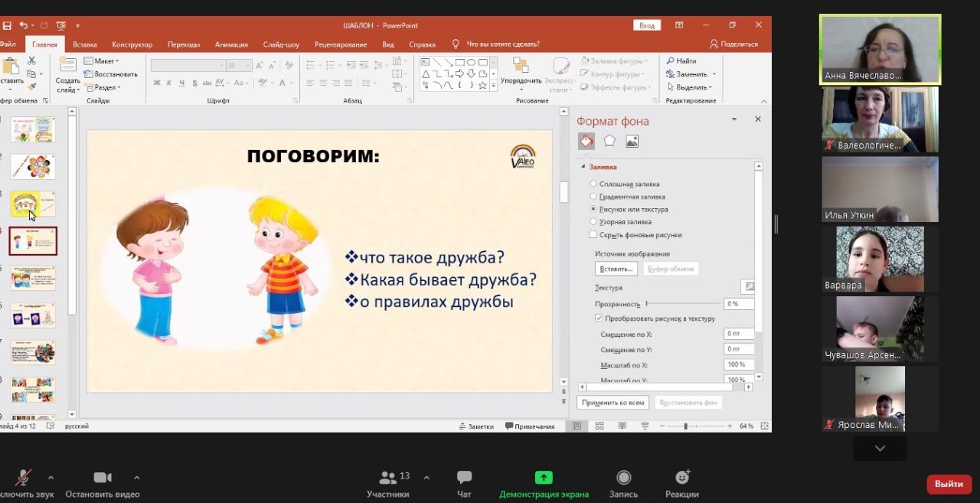Viewport: 980px width, 503px height.
Task: Select slide 5 thumbnail in the slide panel
Action: coord(33,278)
